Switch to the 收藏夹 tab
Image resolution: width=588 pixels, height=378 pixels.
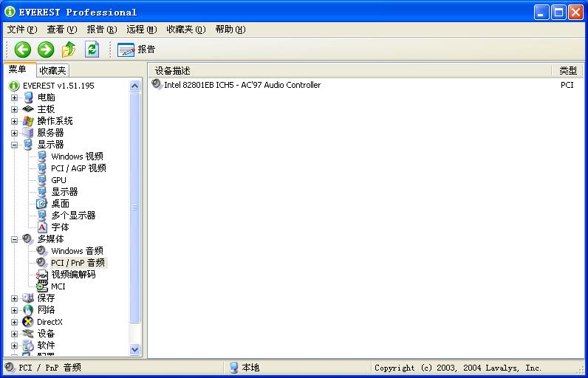click(52, 70)
